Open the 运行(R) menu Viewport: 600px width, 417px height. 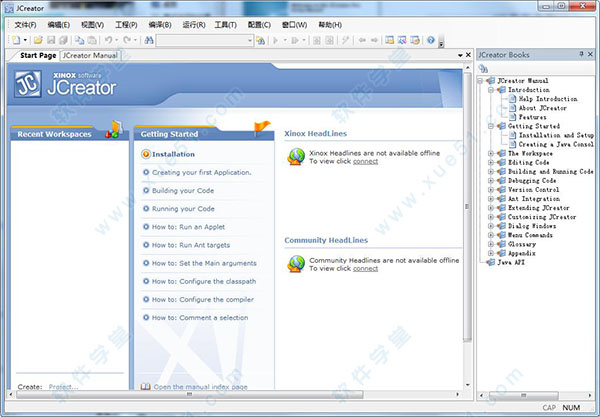pos(194,25)
